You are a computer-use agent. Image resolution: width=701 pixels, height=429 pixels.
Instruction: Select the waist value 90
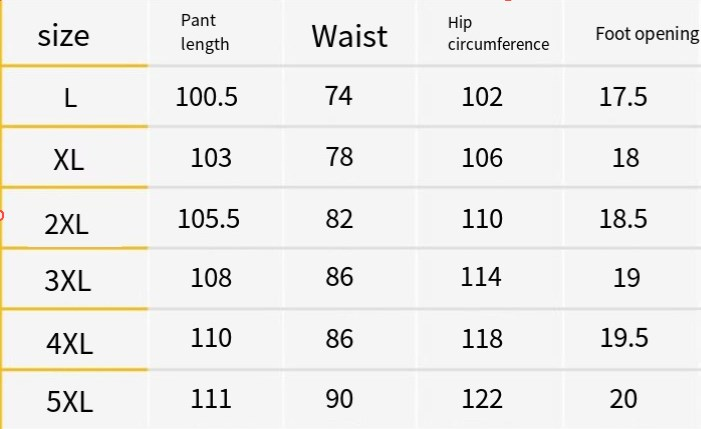click(x=340, y=399)
